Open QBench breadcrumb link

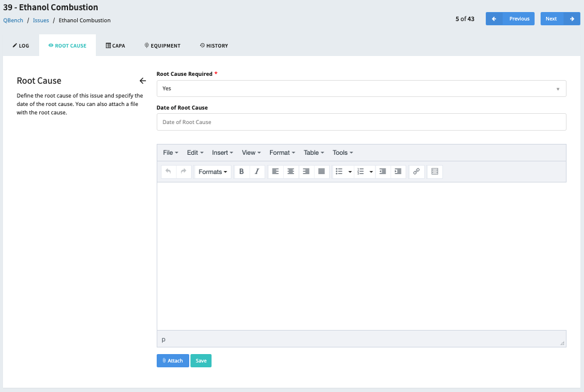[x=13, y=20]
